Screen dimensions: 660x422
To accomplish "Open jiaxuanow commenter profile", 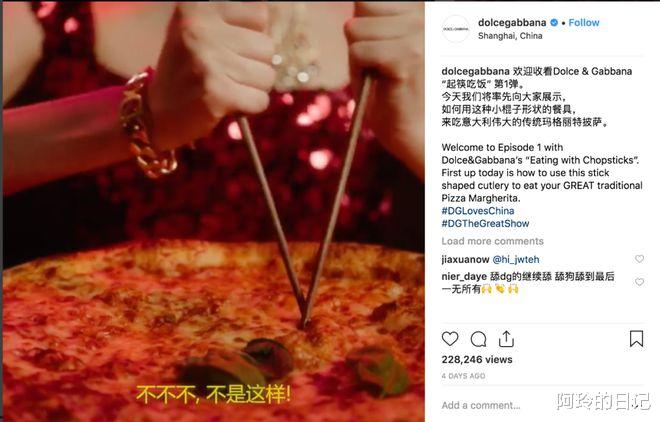I will click(x=466, y=260).
